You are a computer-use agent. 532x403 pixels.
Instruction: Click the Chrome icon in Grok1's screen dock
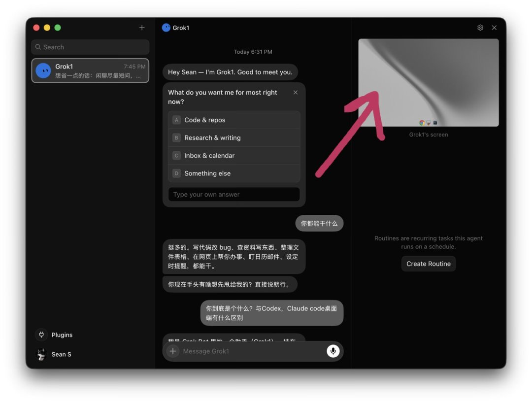point(422,123)
